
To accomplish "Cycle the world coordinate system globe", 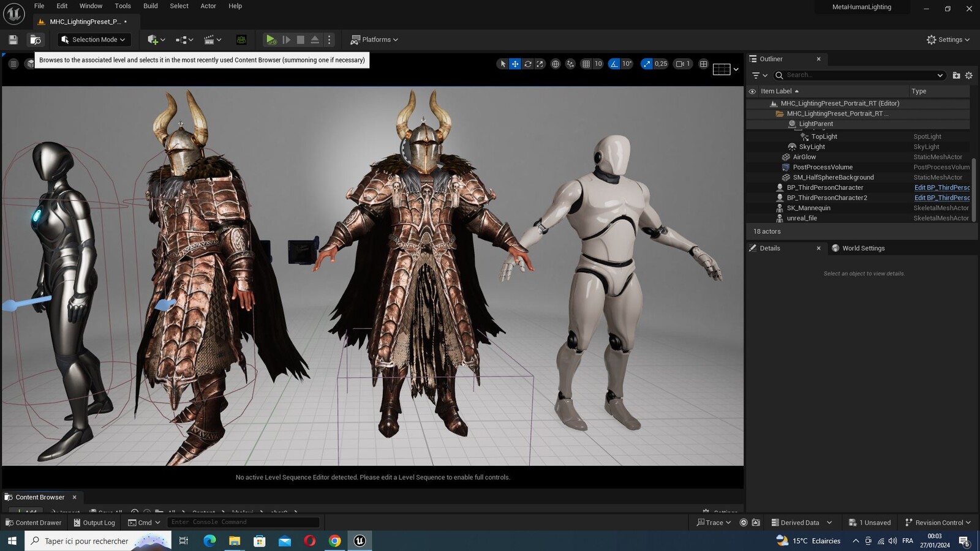I will tap(556, 64).
